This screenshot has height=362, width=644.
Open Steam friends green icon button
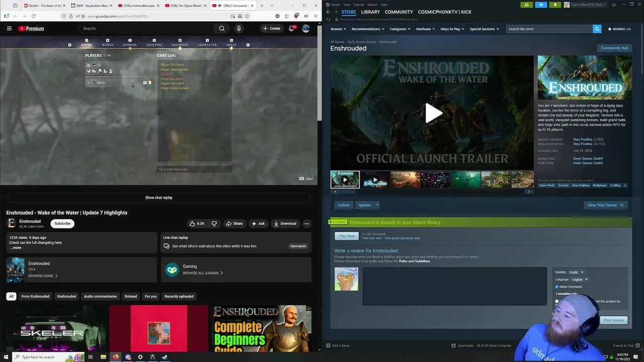pyautogui.click(x=527, y=5)
